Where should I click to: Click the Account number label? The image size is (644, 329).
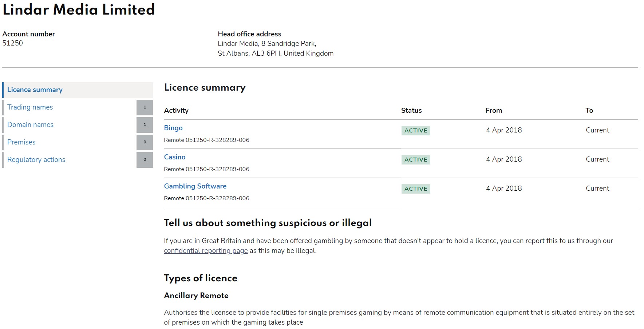[x=28, y=34]
